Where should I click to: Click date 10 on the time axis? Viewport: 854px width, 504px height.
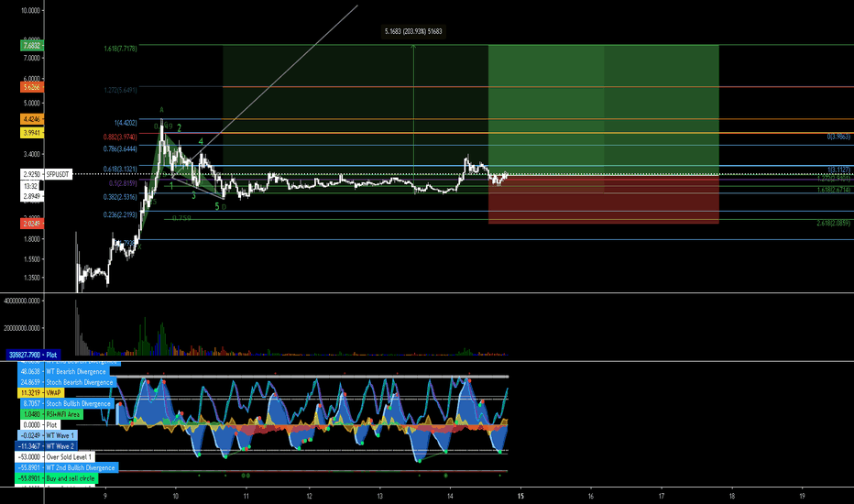(x=175, y=496)
